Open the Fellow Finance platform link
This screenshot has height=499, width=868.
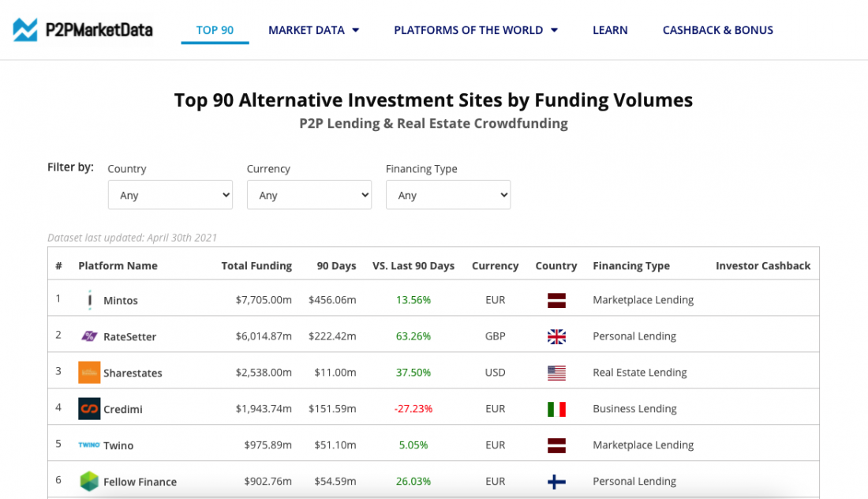click(140, 482)
